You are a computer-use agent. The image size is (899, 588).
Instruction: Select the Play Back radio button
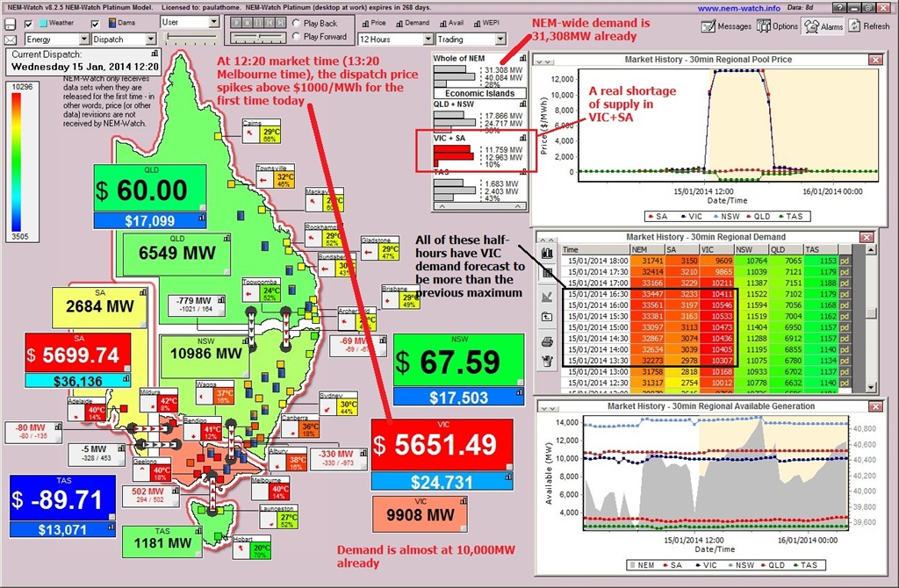point(296,24)
